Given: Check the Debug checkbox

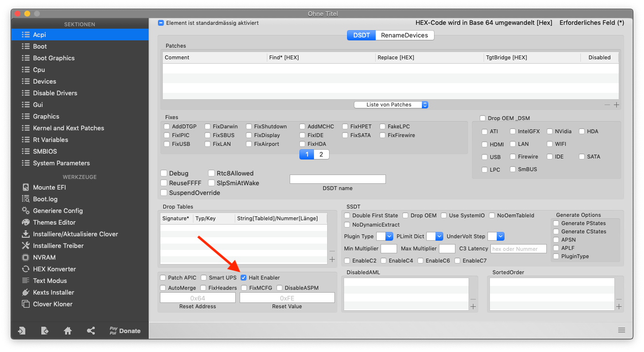Looking at the screenshot, I should coord(164,173).
